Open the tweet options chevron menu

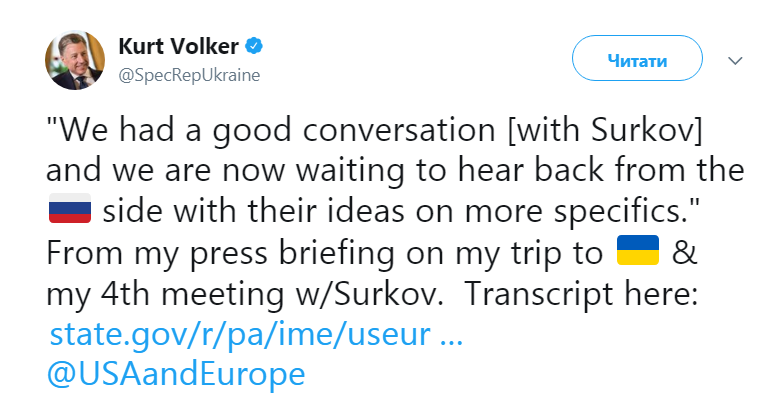click(735, 61)
